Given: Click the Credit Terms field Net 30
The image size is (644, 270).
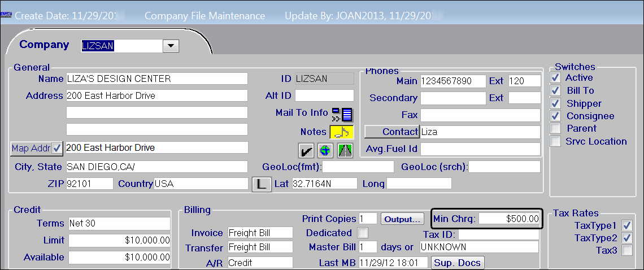Looking at the screenshot, I should (119, 224).
